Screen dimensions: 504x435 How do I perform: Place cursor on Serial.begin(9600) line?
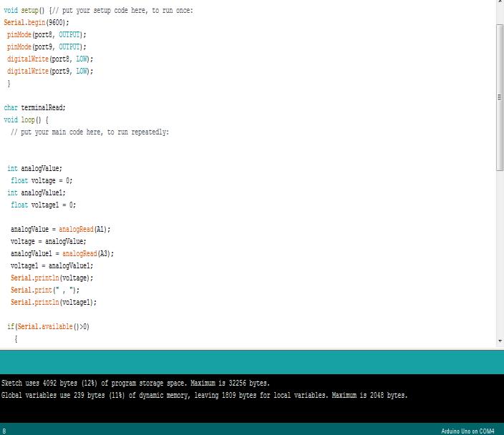pos(37,22)
